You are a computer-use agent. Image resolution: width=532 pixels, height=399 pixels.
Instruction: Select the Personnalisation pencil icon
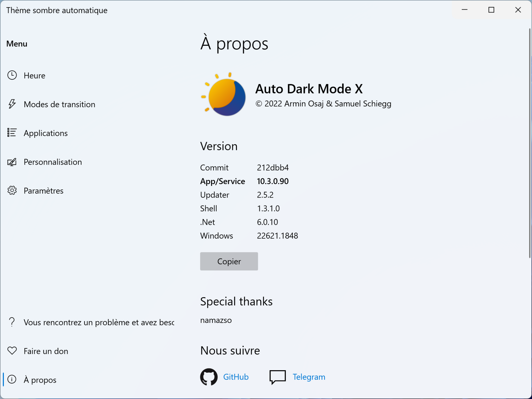[x=12, y=162]
